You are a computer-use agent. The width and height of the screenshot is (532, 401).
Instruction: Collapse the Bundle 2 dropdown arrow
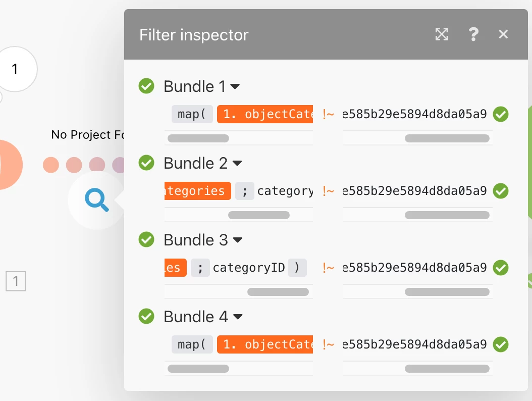237,164
